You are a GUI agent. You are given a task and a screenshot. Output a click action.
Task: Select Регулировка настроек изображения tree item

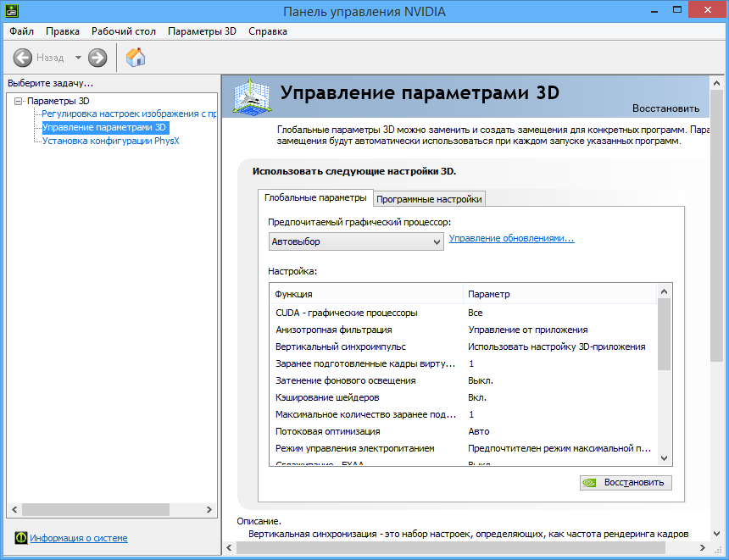(129, 114)
